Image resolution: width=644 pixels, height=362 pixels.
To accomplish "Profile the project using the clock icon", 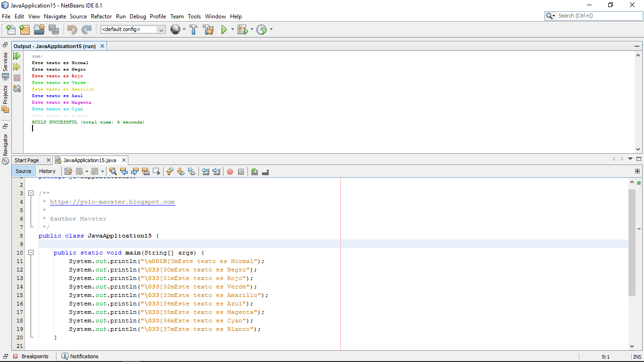I will (x=262, y=29).
